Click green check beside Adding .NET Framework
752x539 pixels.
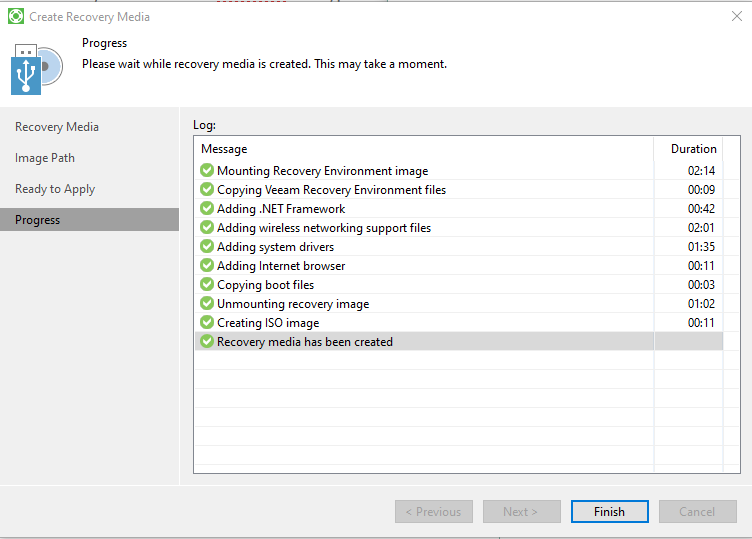(207, 208)
